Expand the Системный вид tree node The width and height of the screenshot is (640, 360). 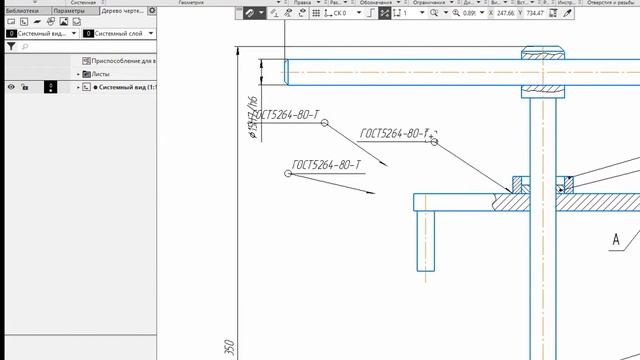pos(78,87)
